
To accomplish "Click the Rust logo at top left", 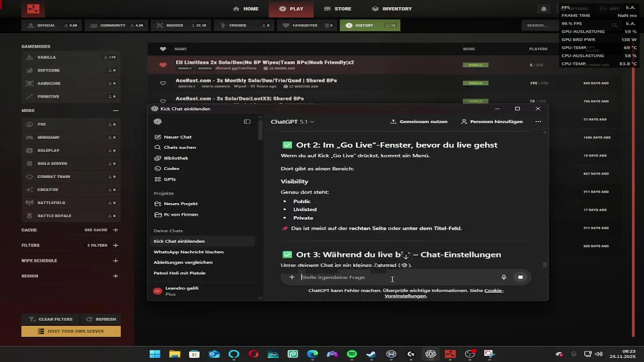I will coord(33,9).
